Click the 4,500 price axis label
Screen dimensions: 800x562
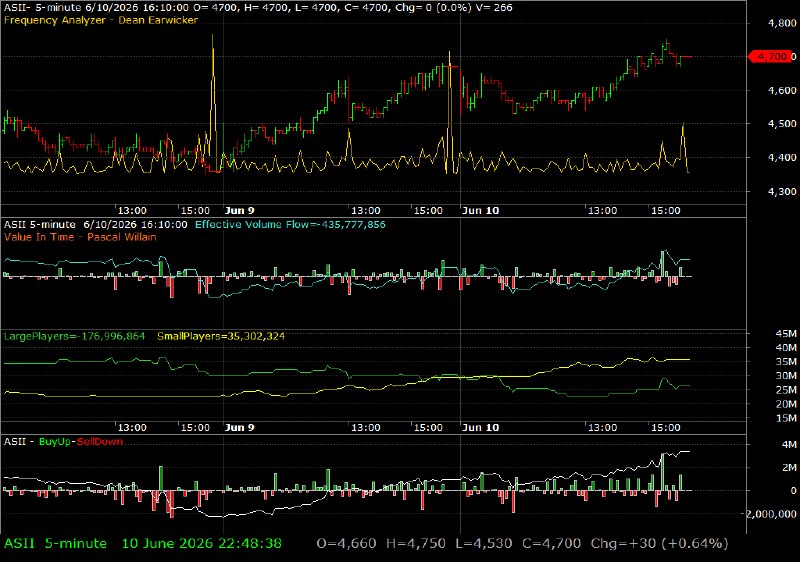pos(782,123)
